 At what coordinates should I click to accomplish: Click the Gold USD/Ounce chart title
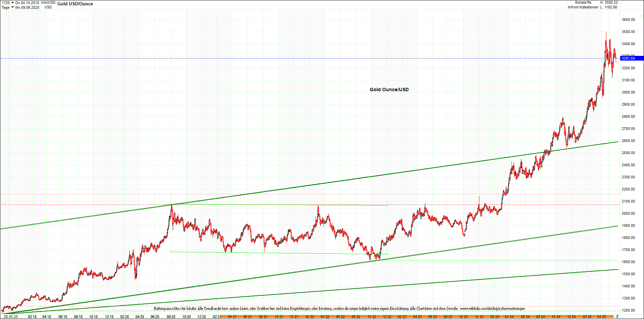(75, 4)
